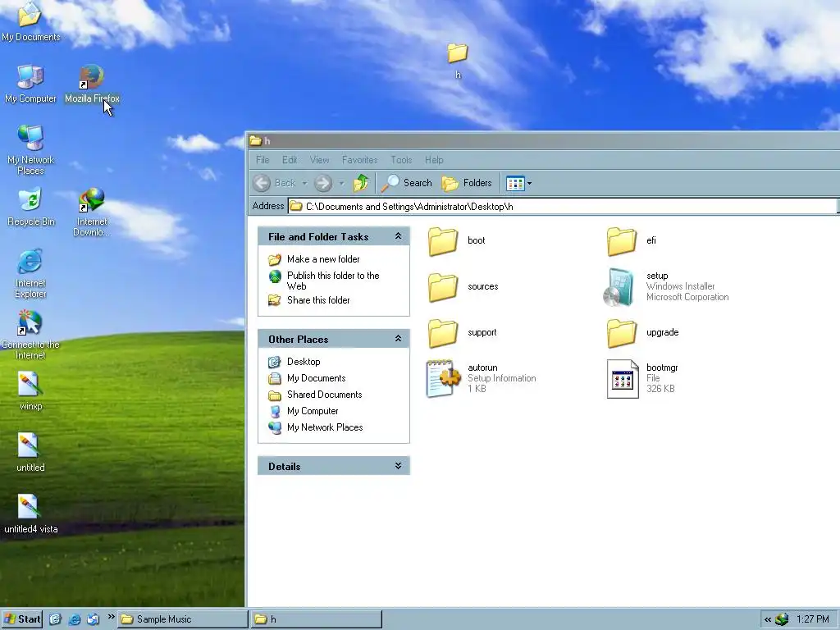The image size is (840, 630).
Task: Click the Internet Download Manager tray icon
Action: click(x=782, y=620)
